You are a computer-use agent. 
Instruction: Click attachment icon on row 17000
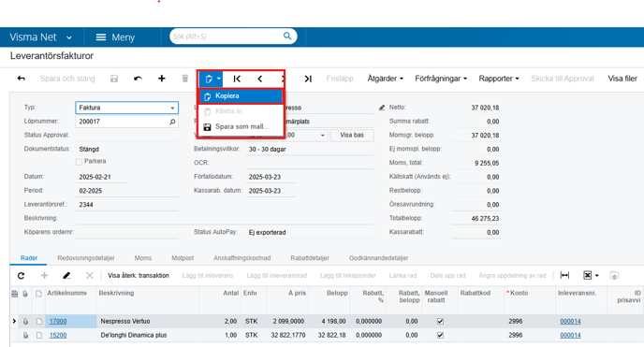25,321
